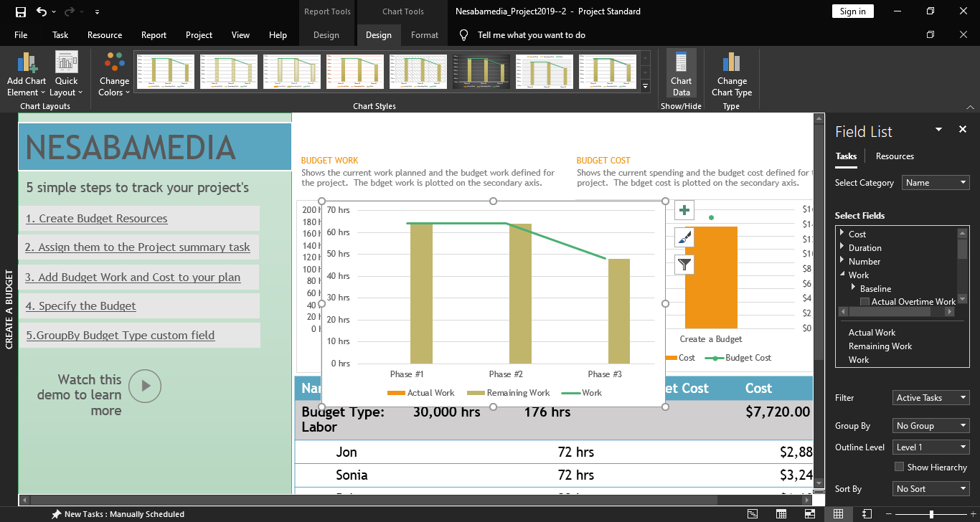Click the Chart Elements plus button

click(x=685, y=210)
